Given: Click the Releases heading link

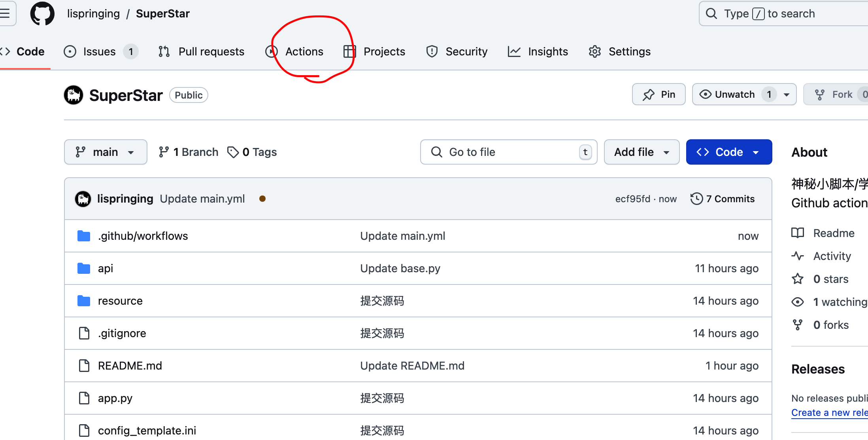Looking at the screenshot, I should [x=818, y=369].
